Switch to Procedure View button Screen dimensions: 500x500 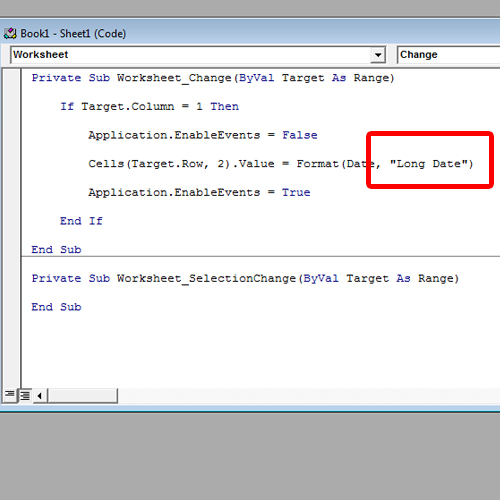coord(10,395)
